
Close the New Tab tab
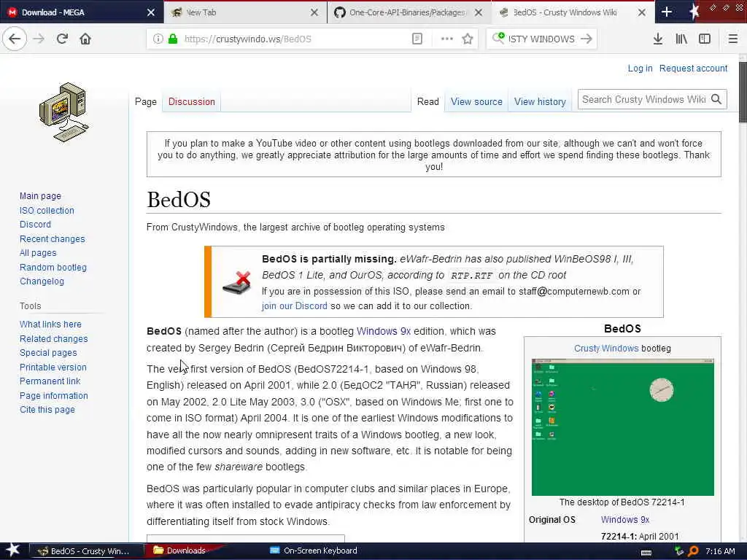point(314,12)
